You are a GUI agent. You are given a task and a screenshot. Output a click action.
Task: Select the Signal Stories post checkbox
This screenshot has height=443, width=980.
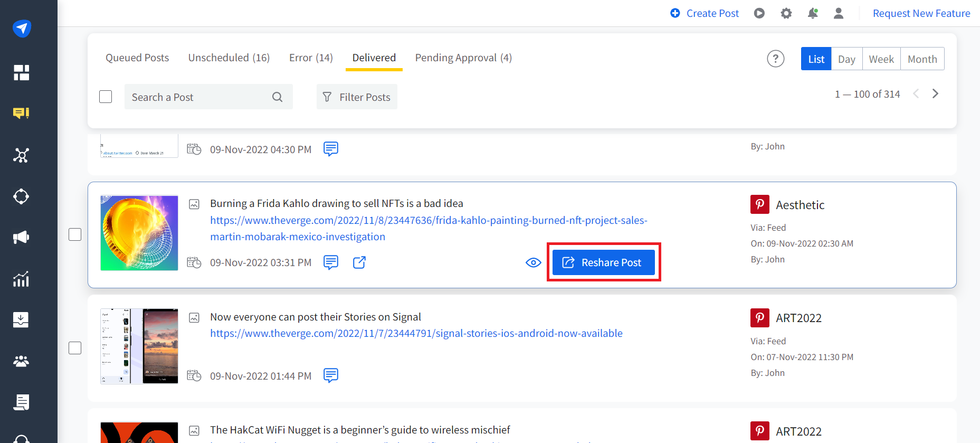(x=75, y=348)
